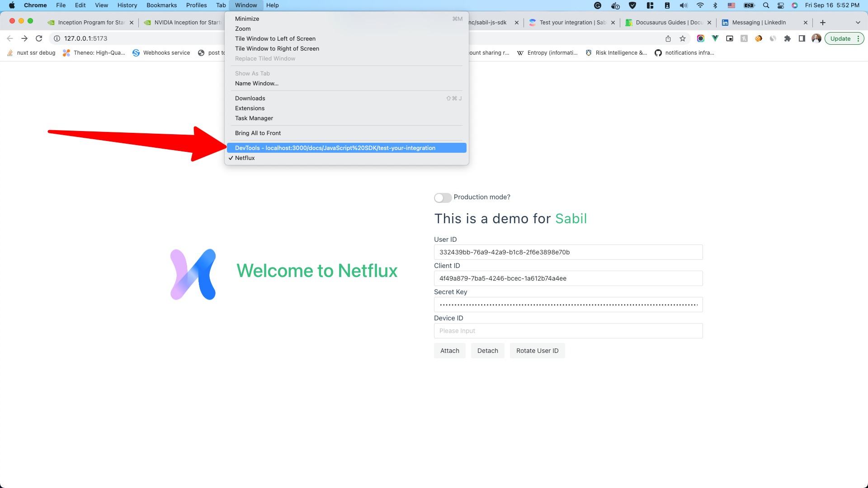Image resolution: width=868 pixels, height=488 pixels.
Task: Open the Profiles menu in menu bar
Action: coord(196,5)
